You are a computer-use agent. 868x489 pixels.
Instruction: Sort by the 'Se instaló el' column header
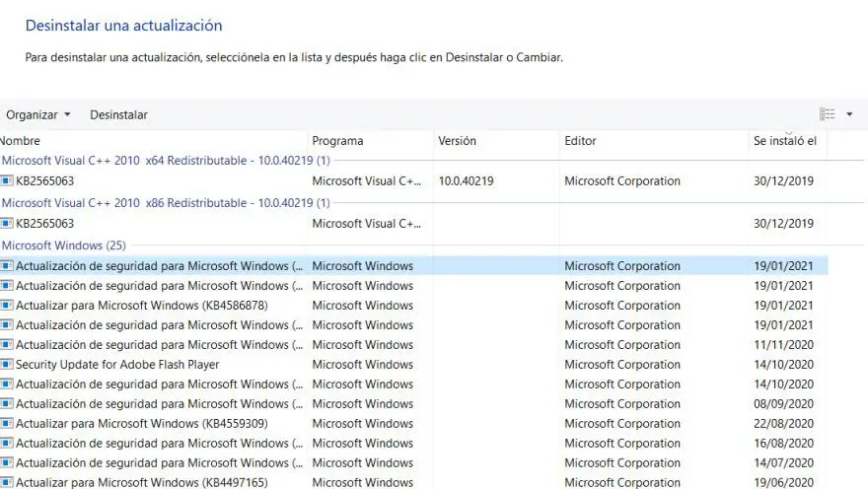pyautogui.click(x=784, y=141)
